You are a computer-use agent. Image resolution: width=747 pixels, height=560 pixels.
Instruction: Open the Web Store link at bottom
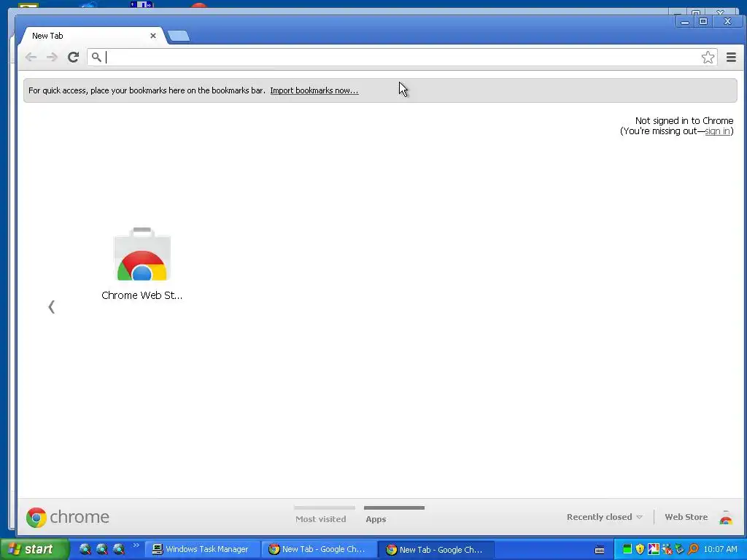tap(686, 517)
